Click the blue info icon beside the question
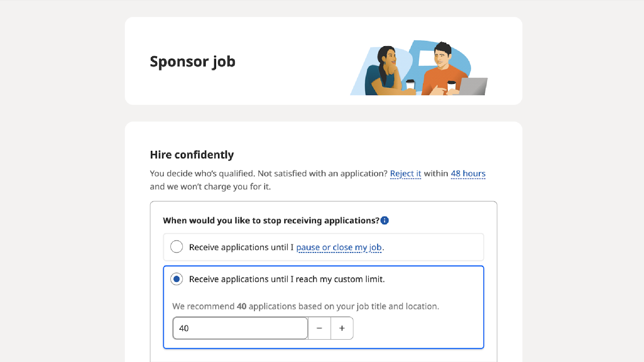 (385, 221)
